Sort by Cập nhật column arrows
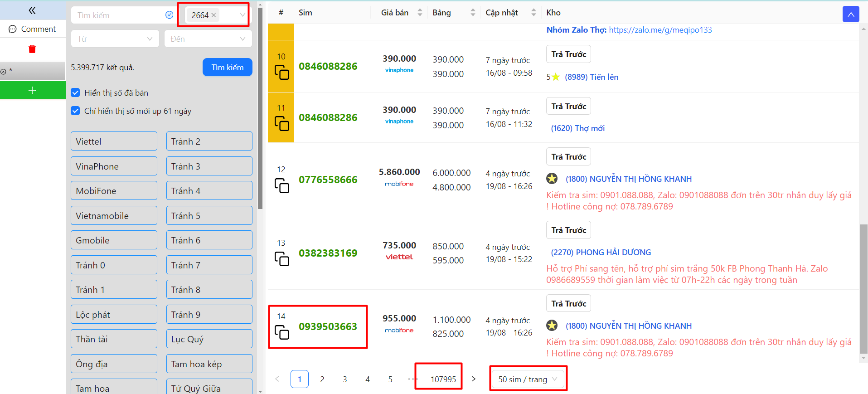The image size is (868, 394). pyautogui.click(x=533, y=13)
